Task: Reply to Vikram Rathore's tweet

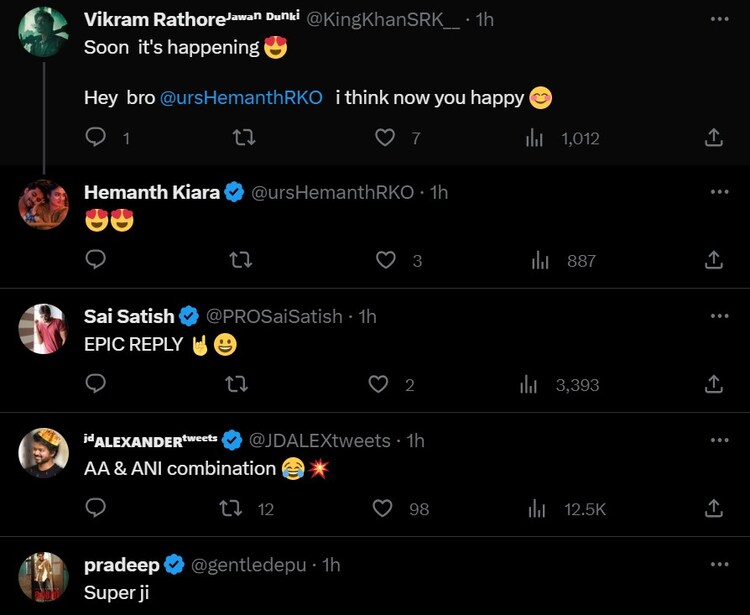Action: pos(97,138)
